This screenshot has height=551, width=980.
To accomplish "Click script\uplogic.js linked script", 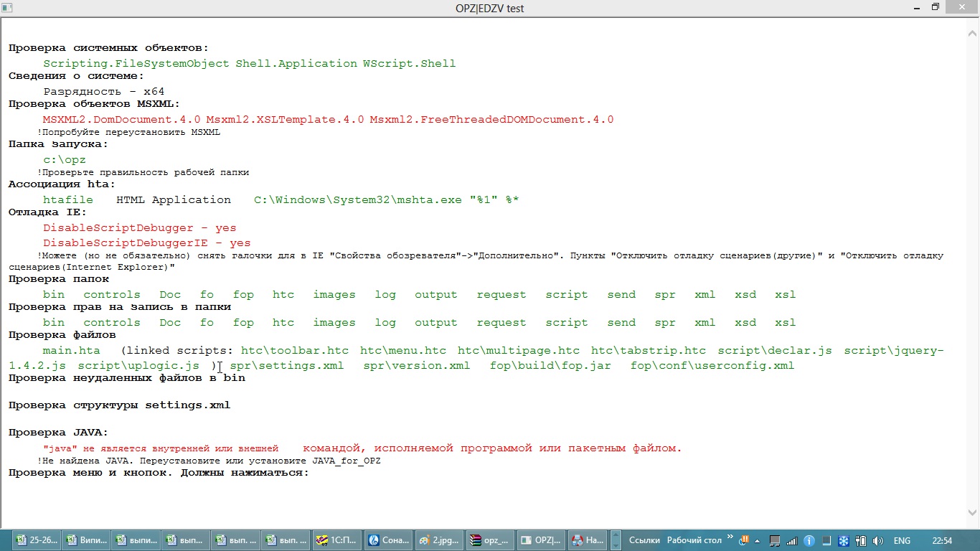I will (x=138, y=365).
